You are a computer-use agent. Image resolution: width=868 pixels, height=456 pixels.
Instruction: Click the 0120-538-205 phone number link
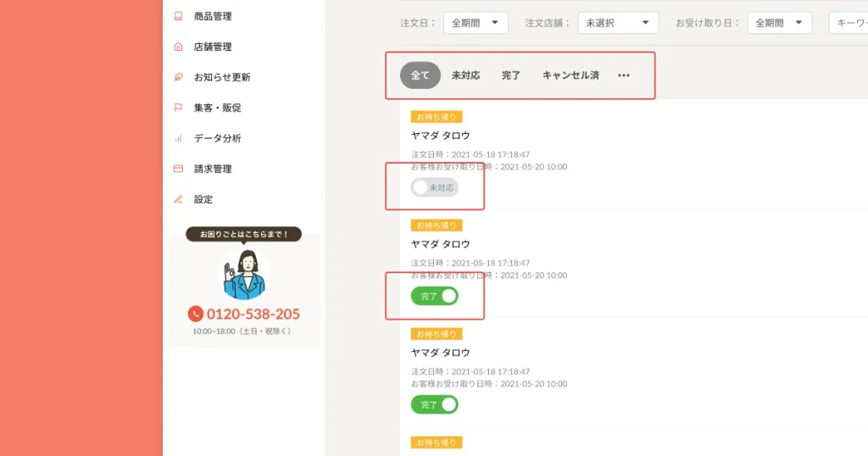(253, 314)
